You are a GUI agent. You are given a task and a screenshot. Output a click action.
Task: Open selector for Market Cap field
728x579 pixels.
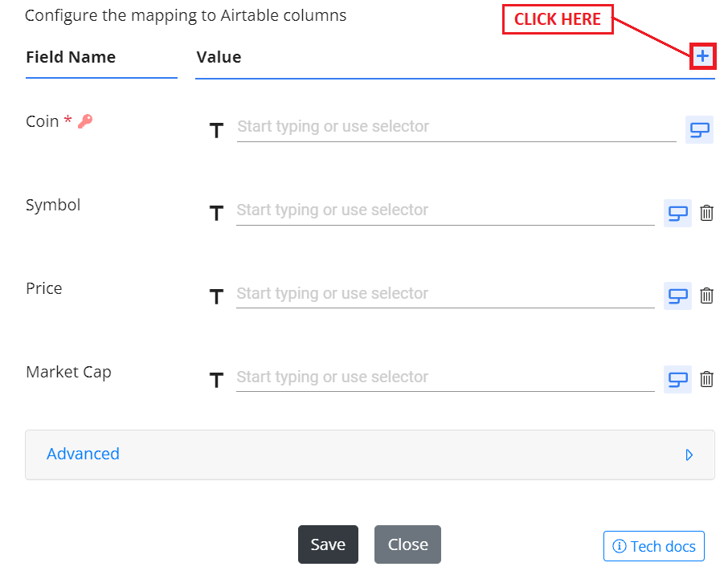click(x=677, y=379)
